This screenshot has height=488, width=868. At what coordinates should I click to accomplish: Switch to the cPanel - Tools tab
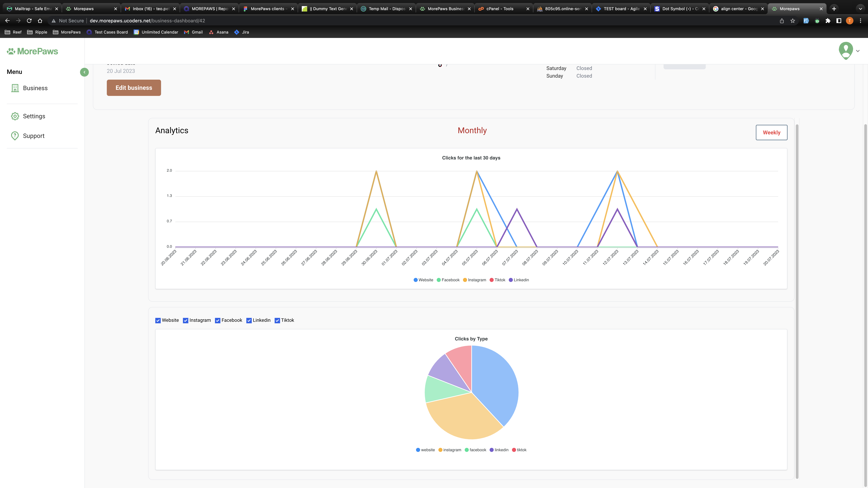click(x=500, y=9)
